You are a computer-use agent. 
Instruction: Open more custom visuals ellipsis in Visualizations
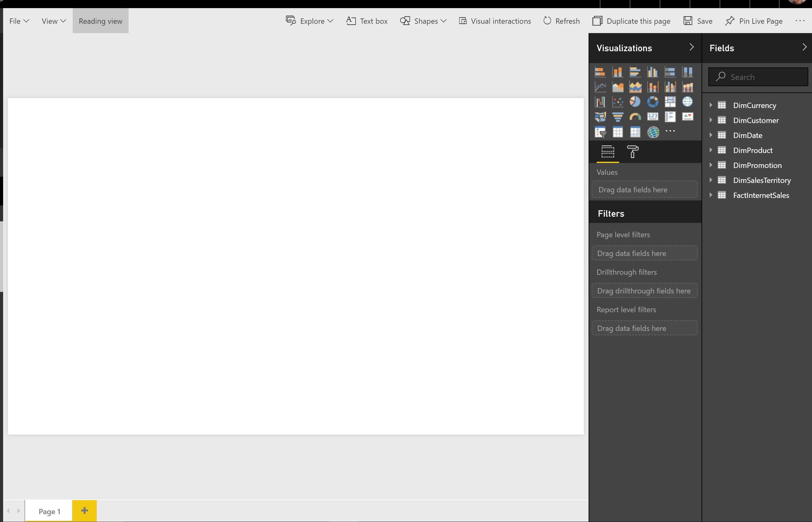tap(670, 131)
